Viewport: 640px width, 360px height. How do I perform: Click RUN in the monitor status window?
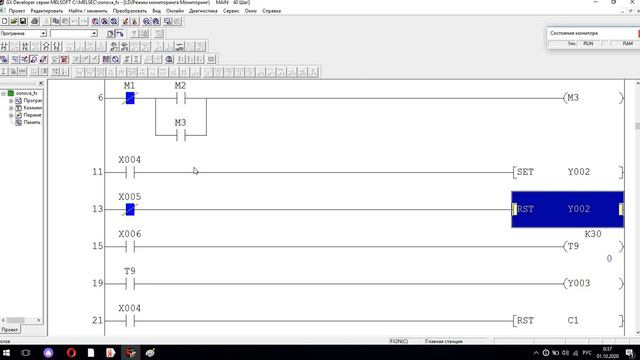coord(588,44)
